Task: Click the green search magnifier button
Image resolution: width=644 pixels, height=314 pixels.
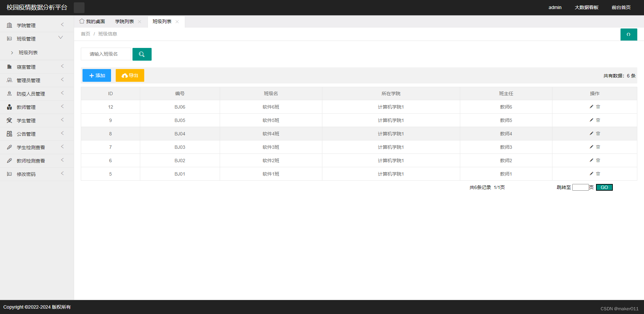Action: click(x=142, y=54)
